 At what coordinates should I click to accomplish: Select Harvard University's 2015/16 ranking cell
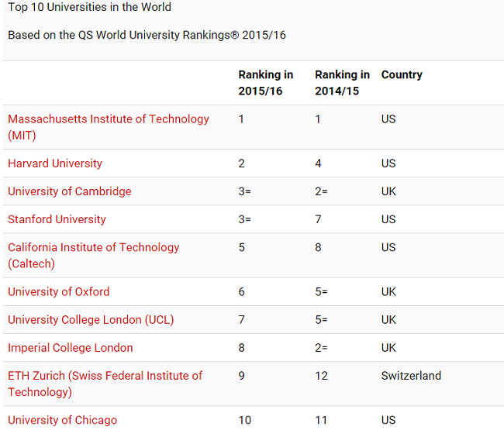coord(242,163)
